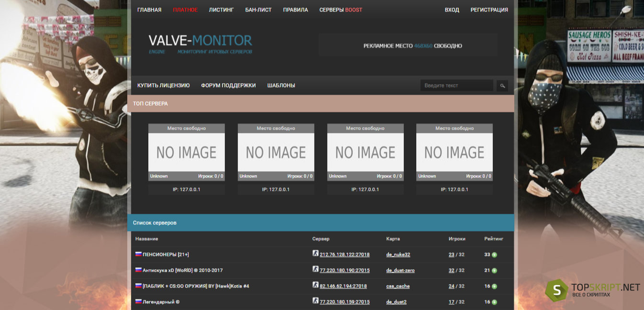Open ШАБЛОНЫ link
Viewport: 644px width, 310px height.
[281, 86]
